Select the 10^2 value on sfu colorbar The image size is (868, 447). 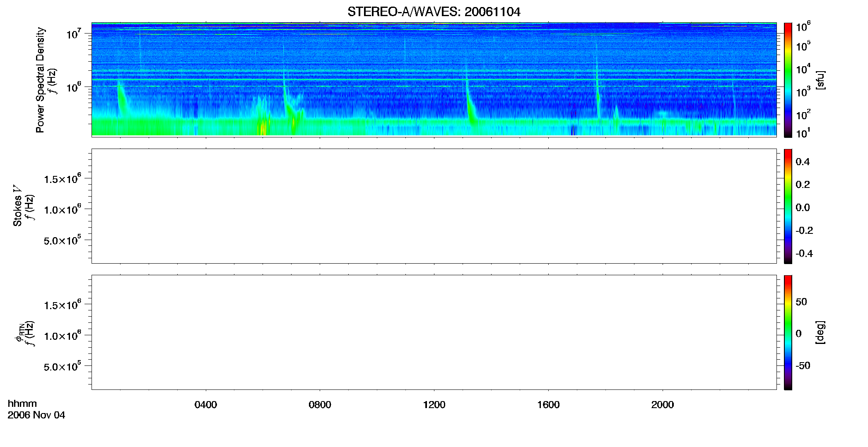[x=803, y=115]
